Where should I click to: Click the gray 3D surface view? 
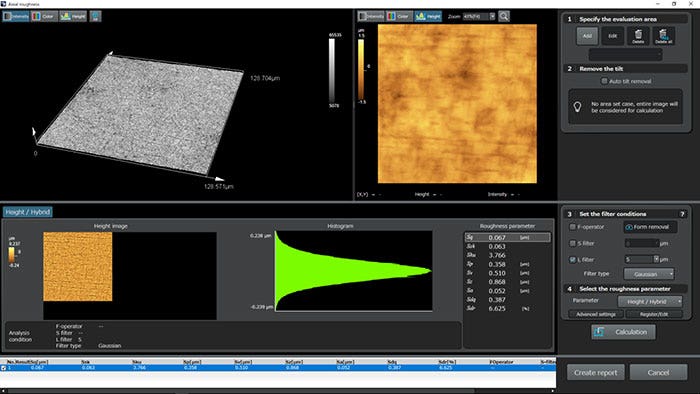(x=141, y=114)
